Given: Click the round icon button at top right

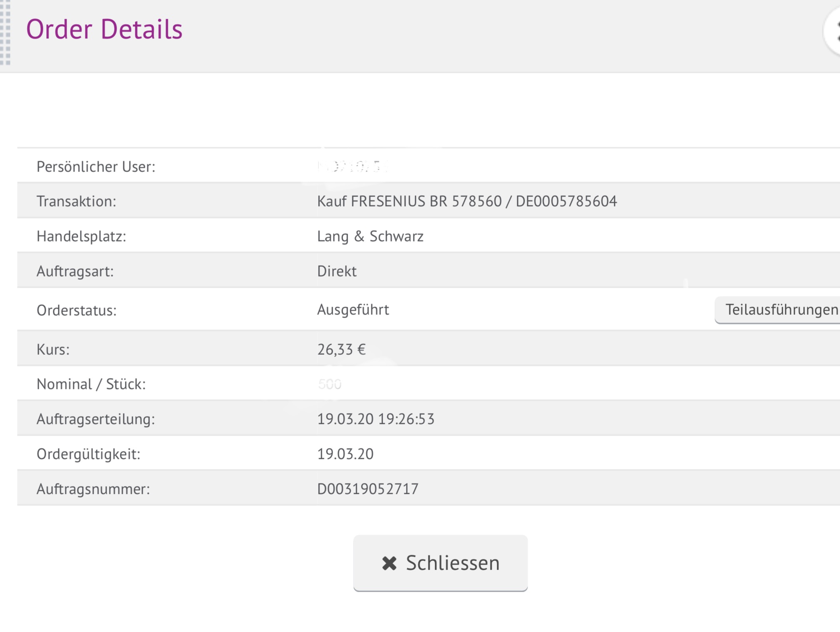Looking at the screenshot, I should 833,32.
